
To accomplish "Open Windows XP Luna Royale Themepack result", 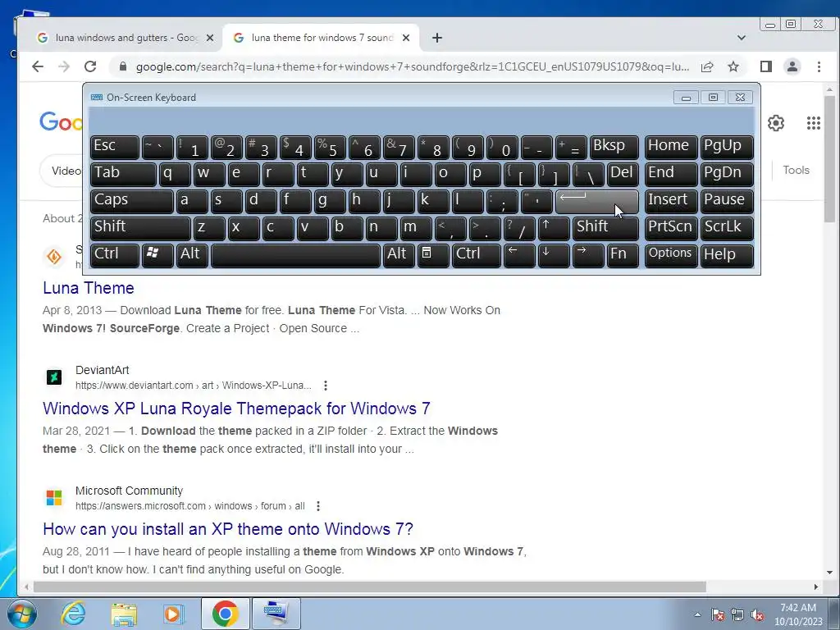I will [x=236, y=409].
